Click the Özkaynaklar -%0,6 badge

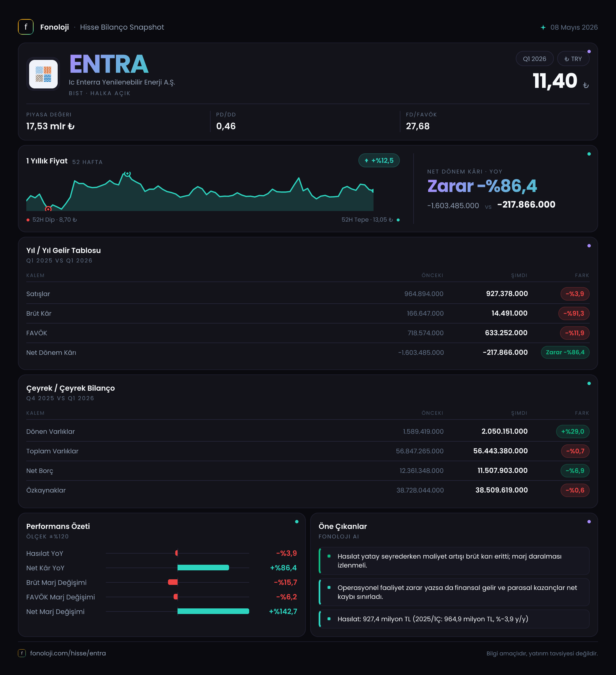575,490
